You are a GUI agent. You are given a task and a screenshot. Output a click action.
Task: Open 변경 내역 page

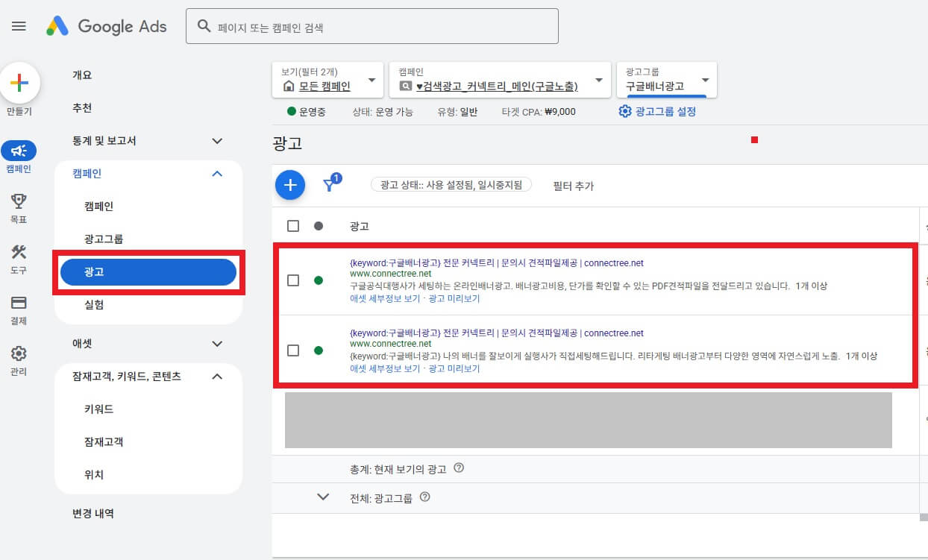tap(93, 514)
